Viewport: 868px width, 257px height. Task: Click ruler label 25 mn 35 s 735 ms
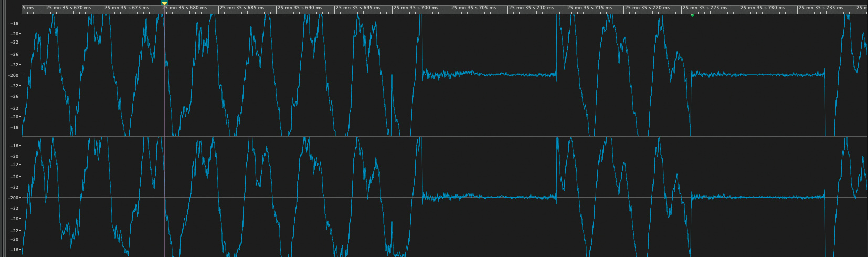821,8
